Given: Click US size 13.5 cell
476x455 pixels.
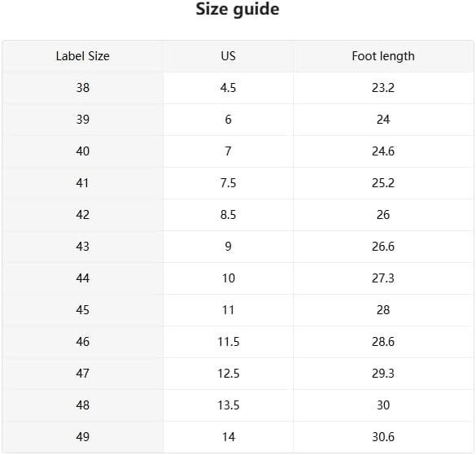Looking at the screenshot, I should pos(229,405).
